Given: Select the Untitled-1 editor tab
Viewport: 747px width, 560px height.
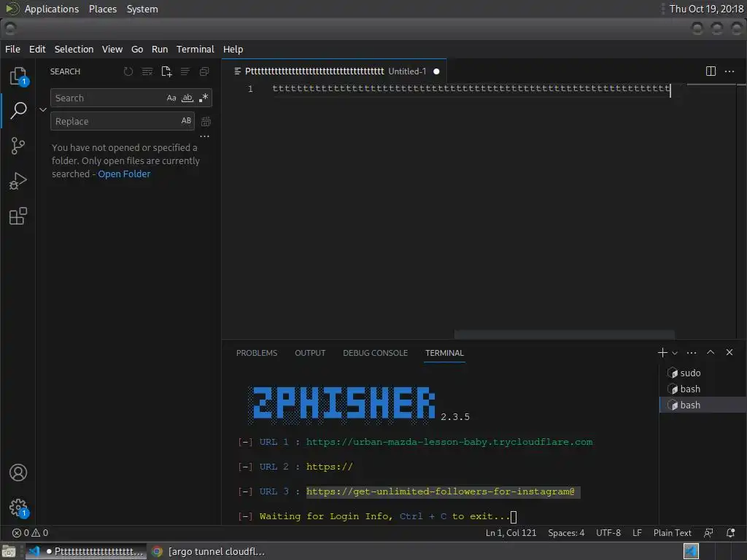Looking at the screenshot, I should pyautogui.click(x=334, y=71).
